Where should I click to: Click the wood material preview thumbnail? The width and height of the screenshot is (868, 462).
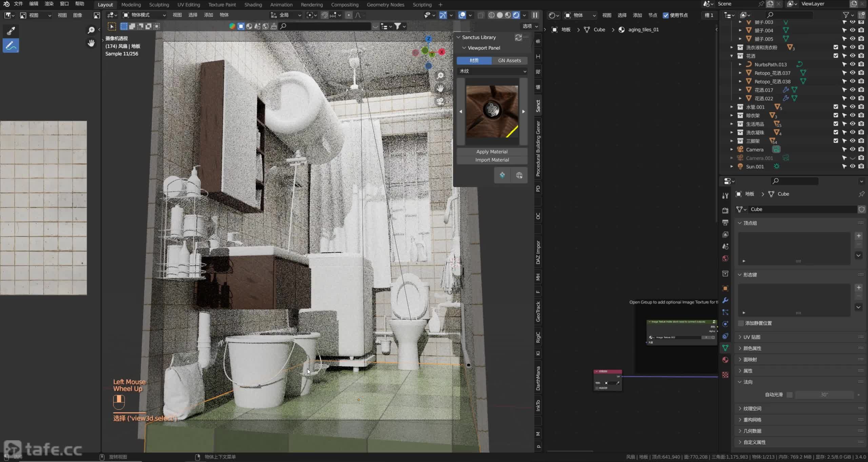click(x=492, y=112)
